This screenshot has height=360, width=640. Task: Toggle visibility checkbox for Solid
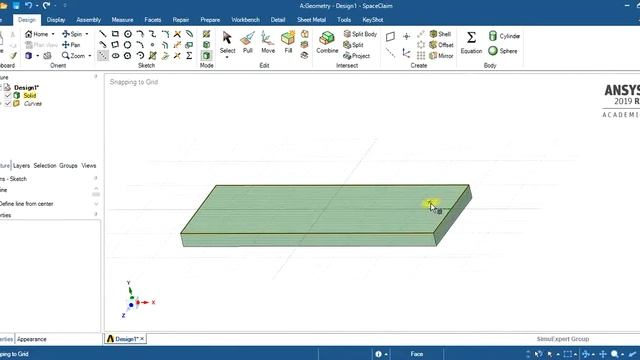click(8, 96)
